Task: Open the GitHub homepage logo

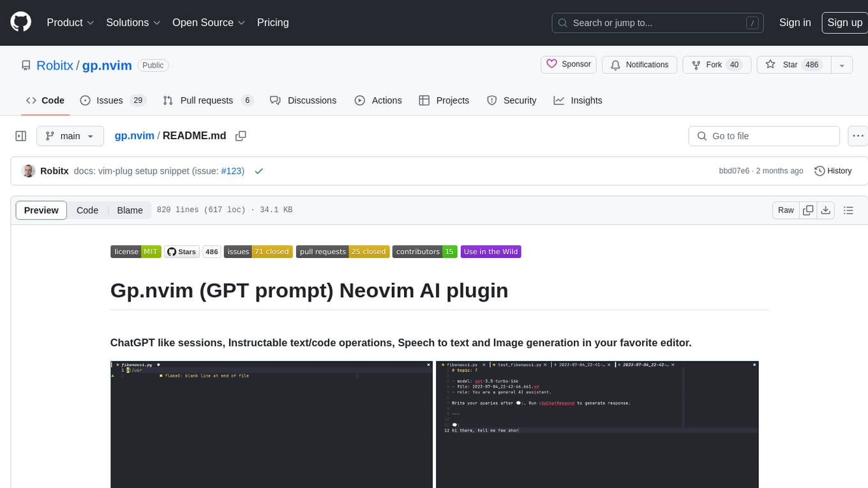Action: pos(20,22)
